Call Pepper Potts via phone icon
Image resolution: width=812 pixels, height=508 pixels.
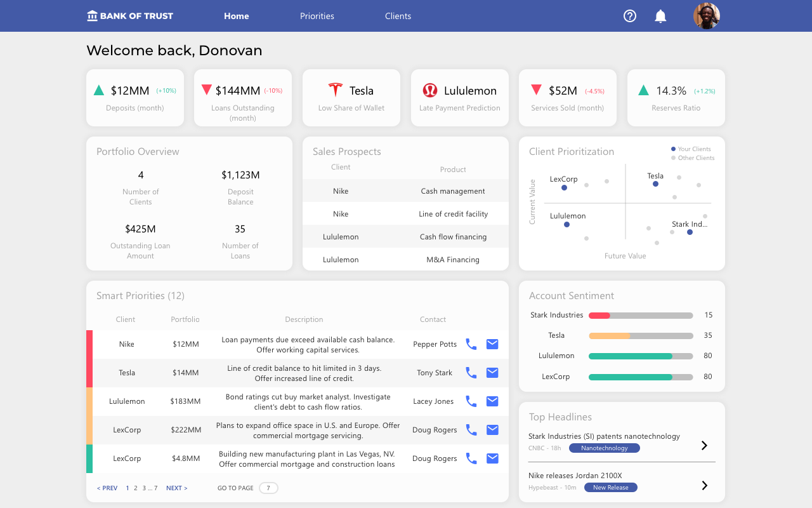471,344
